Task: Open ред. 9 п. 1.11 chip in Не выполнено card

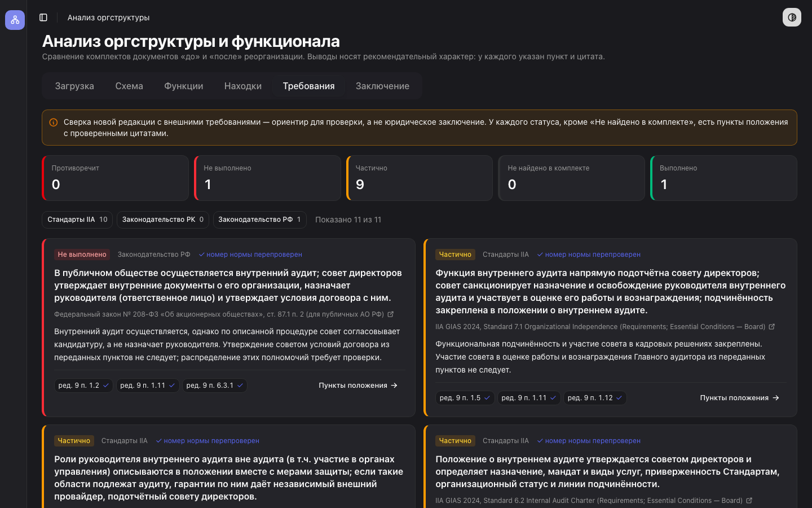Action: click(x=148, y=386)
